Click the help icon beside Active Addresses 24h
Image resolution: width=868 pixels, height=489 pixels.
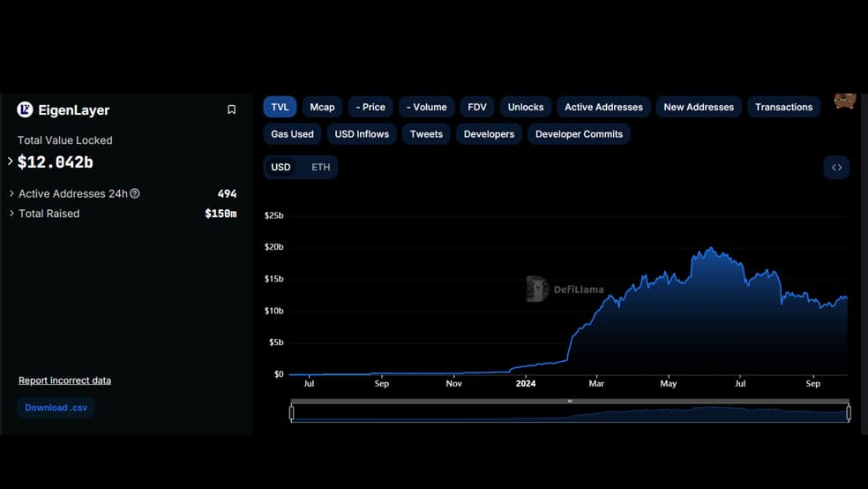click(x=134, y=193)
